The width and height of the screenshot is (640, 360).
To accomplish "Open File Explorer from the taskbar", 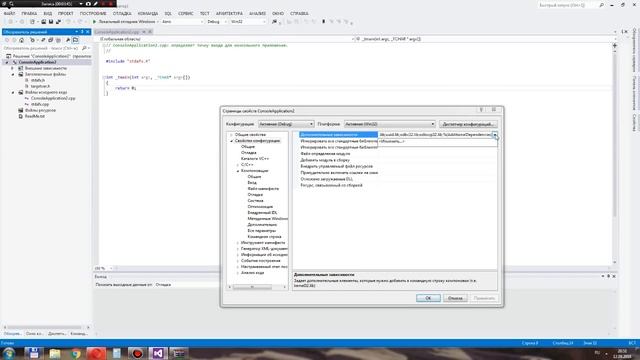I will 55,353.
